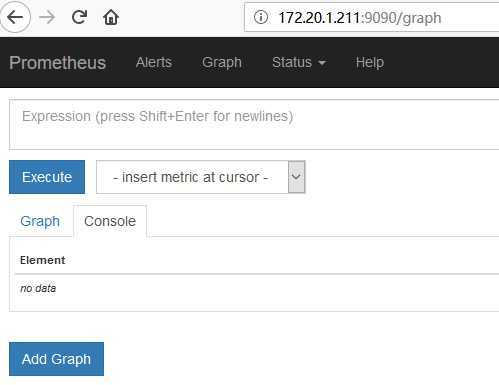This screenshot has height=385, width=499.
Task: Open the Help link in navbar
Action: pos(370,62)
